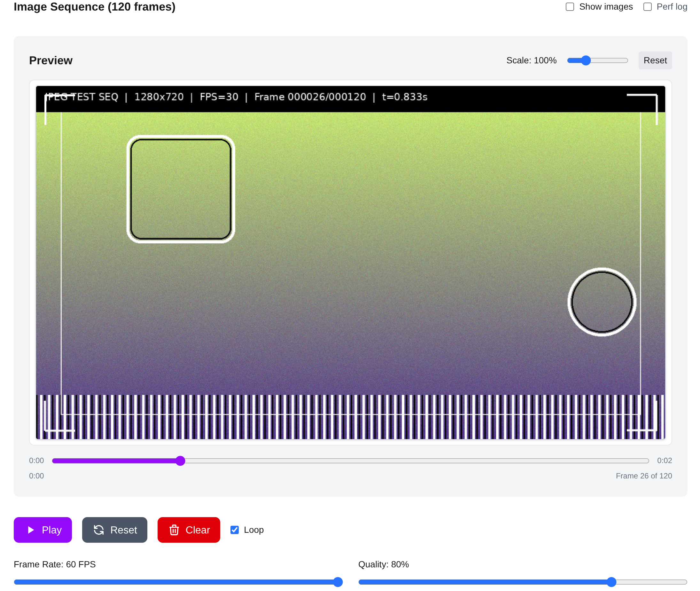
Task: Reset the playback to the first frame
Action: coord(114,530)
